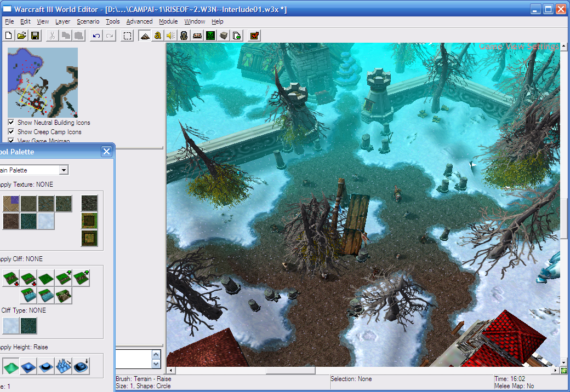Click 'Melee Map: No' status text
This screenshot has height=392, width=570.
[x=514, y=386]
